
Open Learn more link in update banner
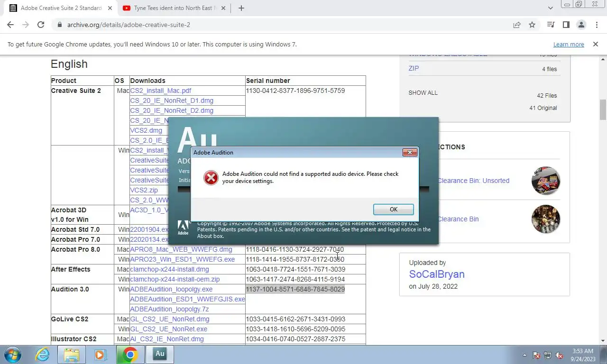[x=569, y=44]
